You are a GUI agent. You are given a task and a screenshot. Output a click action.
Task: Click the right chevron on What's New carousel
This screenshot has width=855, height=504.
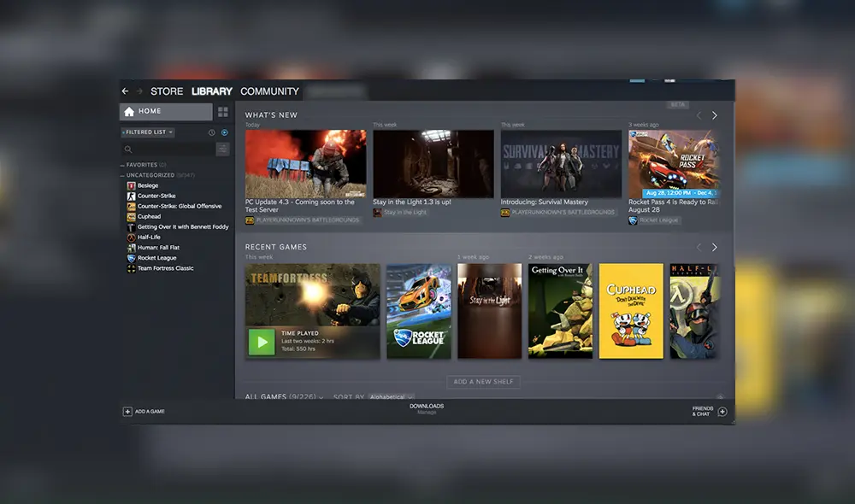pos(715,114)
